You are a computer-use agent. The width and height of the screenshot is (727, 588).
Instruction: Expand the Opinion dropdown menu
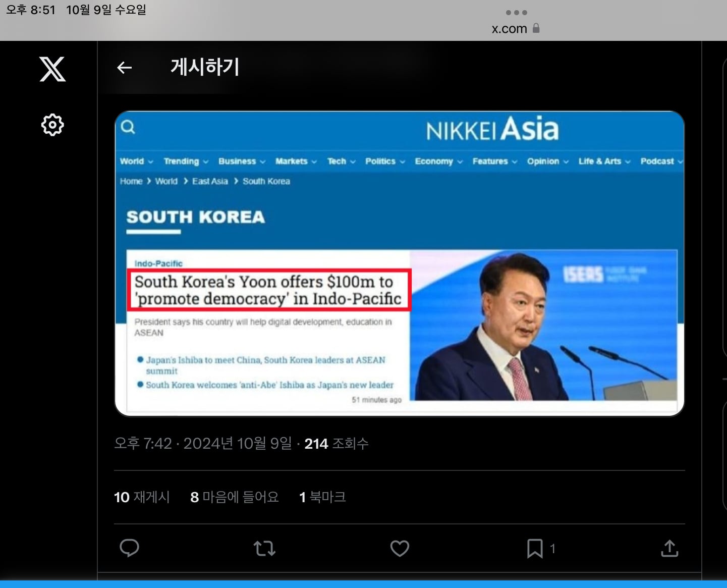click(547, 161)
